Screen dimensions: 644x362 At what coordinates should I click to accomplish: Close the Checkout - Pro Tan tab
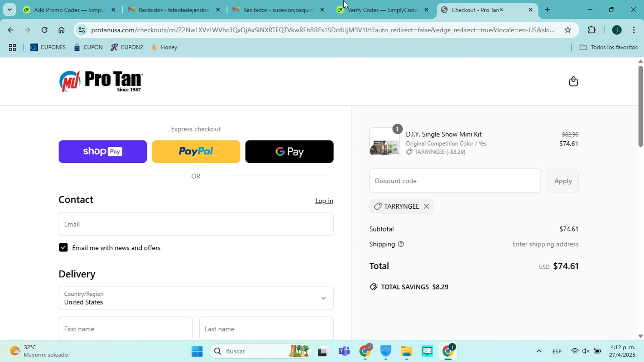531,9
